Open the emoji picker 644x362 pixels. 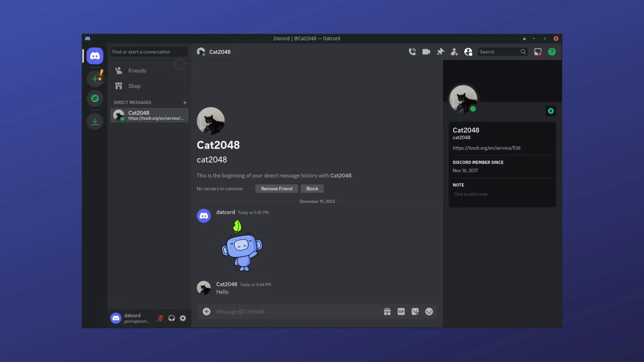(429, 311)
